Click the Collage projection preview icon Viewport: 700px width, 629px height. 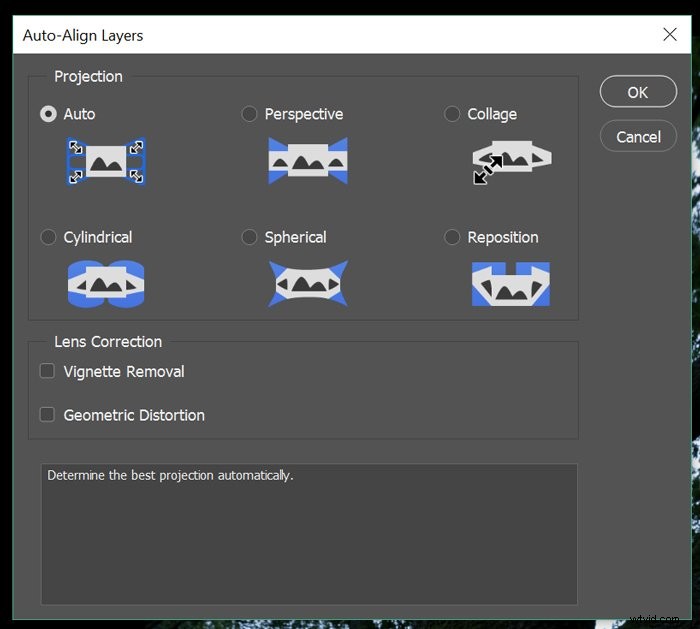[x=511, y=161]
